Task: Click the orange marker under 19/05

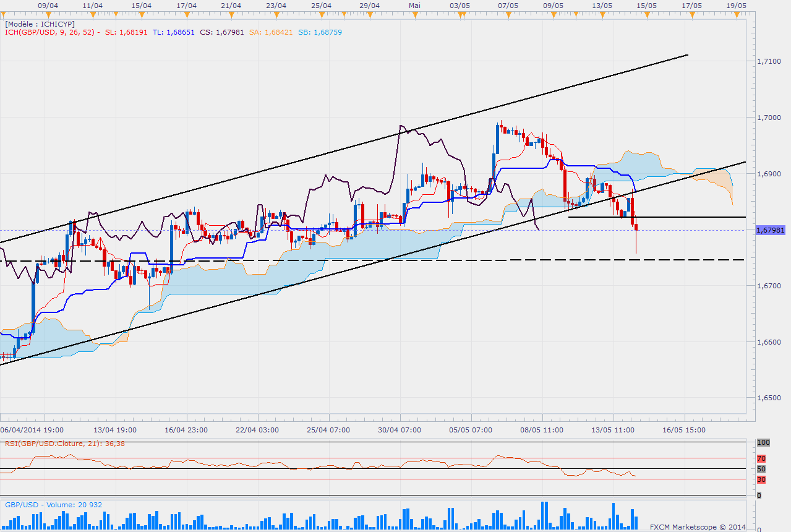Action: tap(736, 13)
